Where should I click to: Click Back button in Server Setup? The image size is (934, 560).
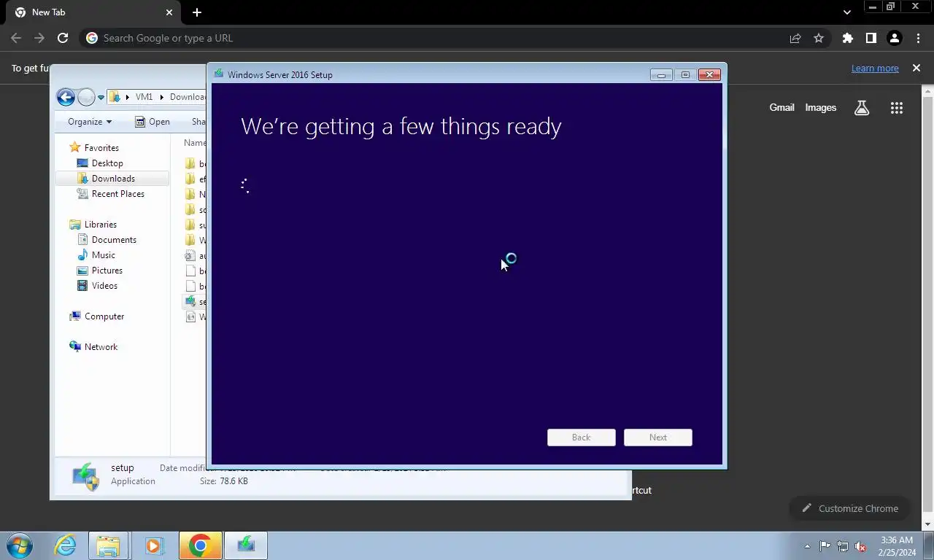click(x=581, y=437)
